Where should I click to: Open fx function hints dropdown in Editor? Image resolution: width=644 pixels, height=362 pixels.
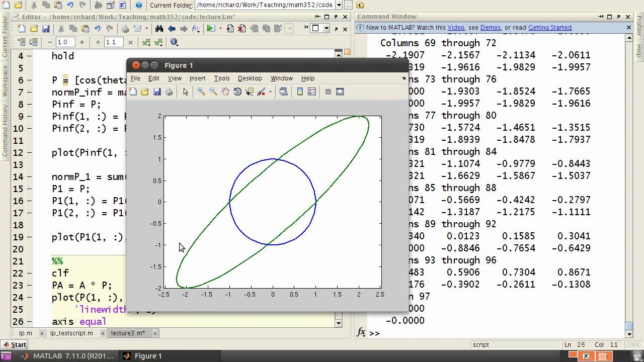196,29
